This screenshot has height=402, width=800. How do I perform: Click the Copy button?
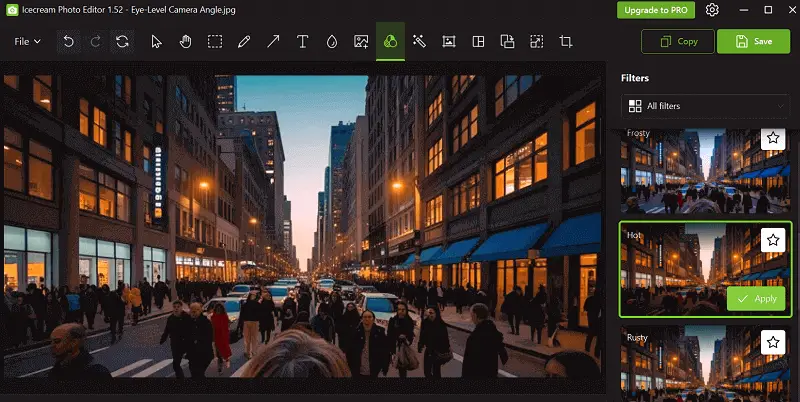(678, 42)
